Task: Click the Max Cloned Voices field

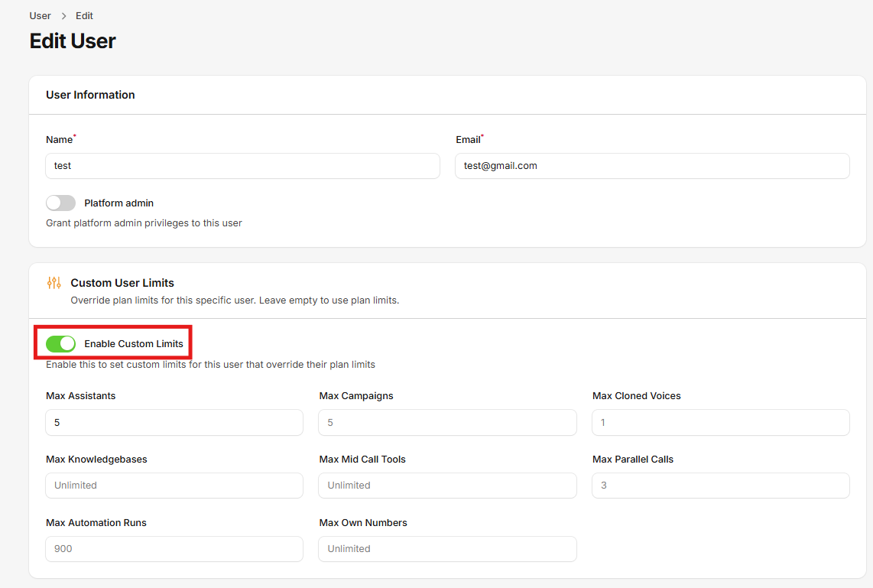Action: [x=720, y=422]
